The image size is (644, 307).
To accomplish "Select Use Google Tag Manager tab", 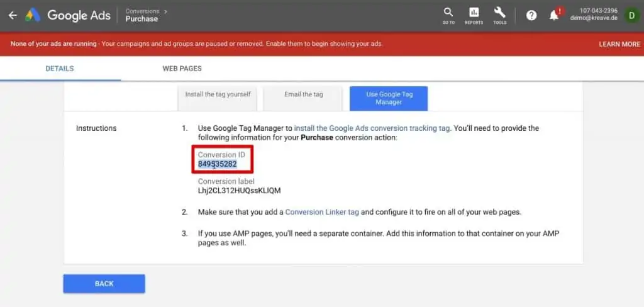I will pos(389,98).
